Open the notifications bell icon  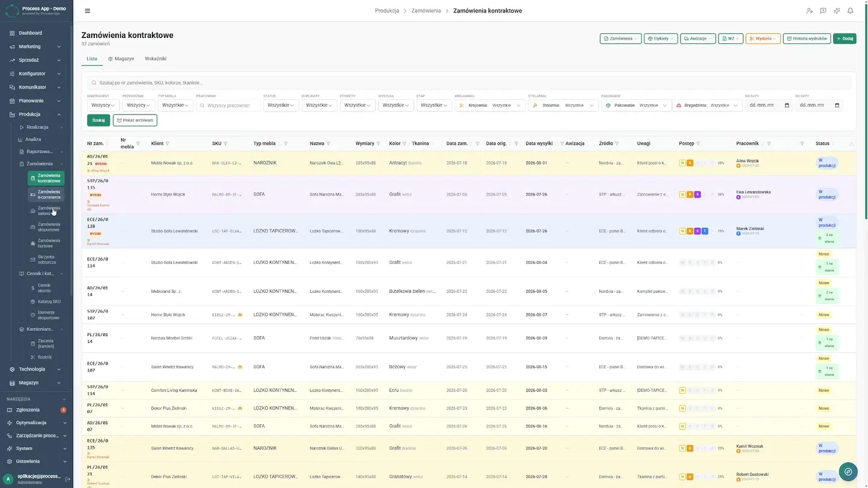tap(851, 11)
